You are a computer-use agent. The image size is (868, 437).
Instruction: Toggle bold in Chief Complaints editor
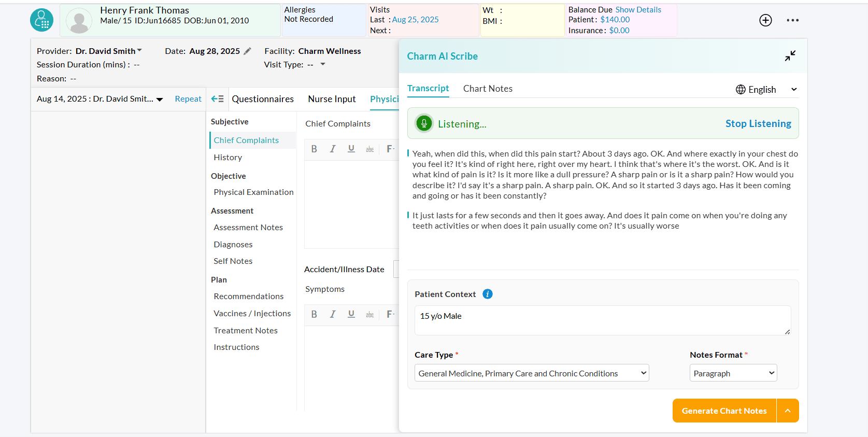click(314, 149)
